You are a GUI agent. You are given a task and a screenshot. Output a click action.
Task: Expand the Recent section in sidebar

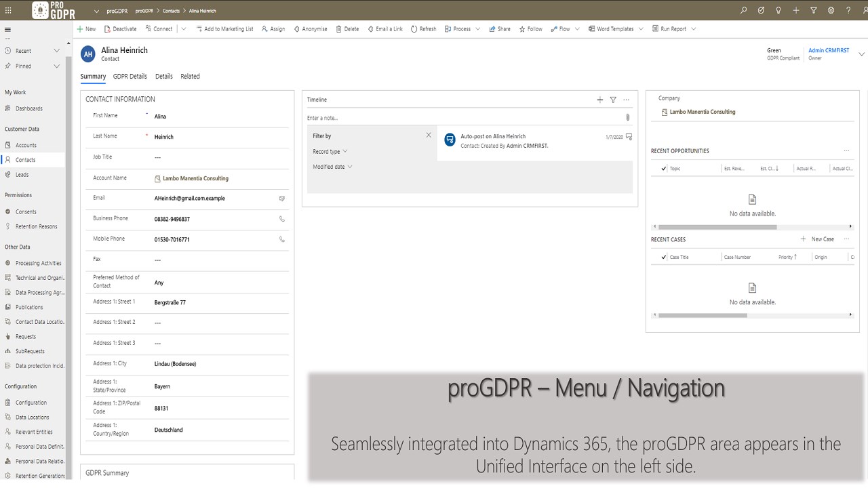(57, 51)
